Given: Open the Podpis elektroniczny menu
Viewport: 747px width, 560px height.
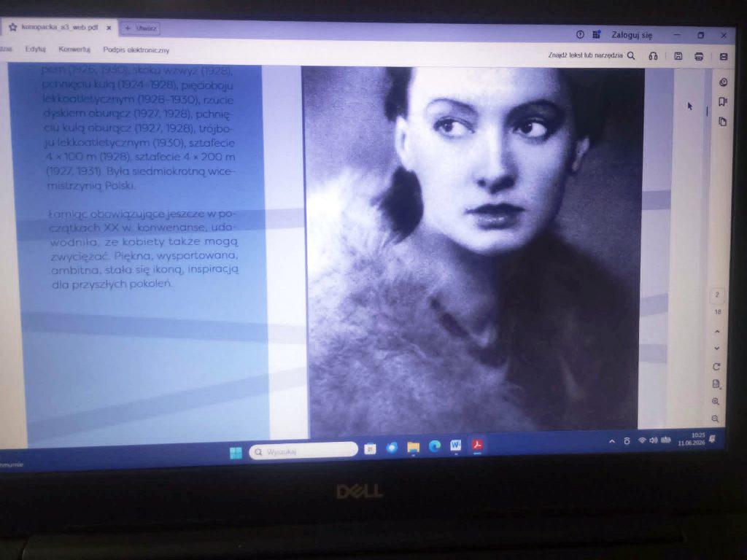Looking at the screenshot, I should [136, 50].
